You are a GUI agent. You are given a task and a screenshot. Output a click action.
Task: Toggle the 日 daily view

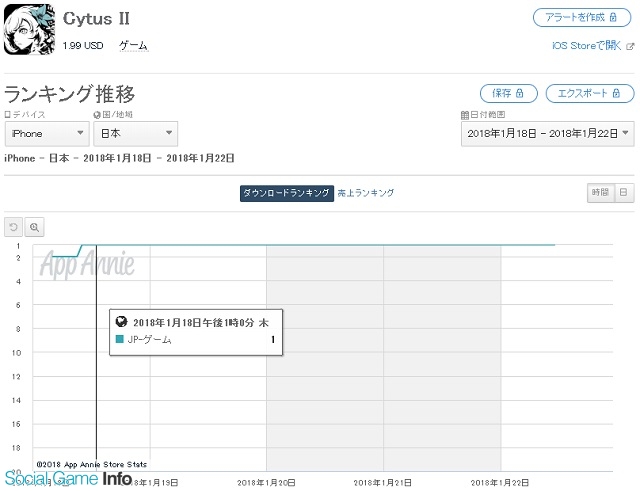coord(624,192)
